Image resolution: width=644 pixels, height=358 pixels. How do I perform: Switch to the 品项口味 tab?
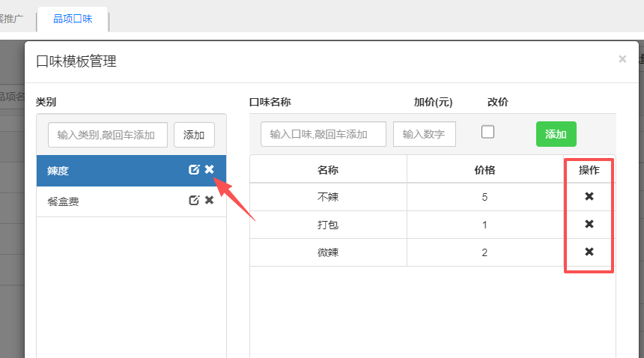coord(73,19)
